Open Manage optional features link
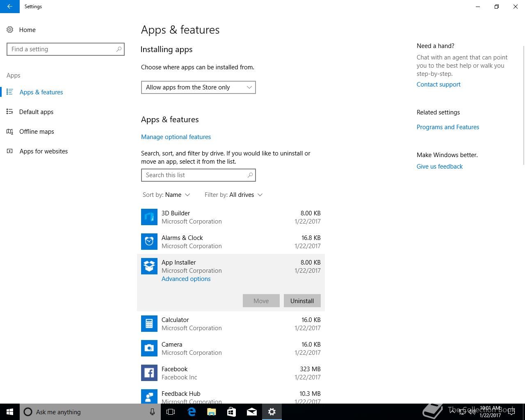The height and width of the screenshot is (420, 525). [176, 137]
